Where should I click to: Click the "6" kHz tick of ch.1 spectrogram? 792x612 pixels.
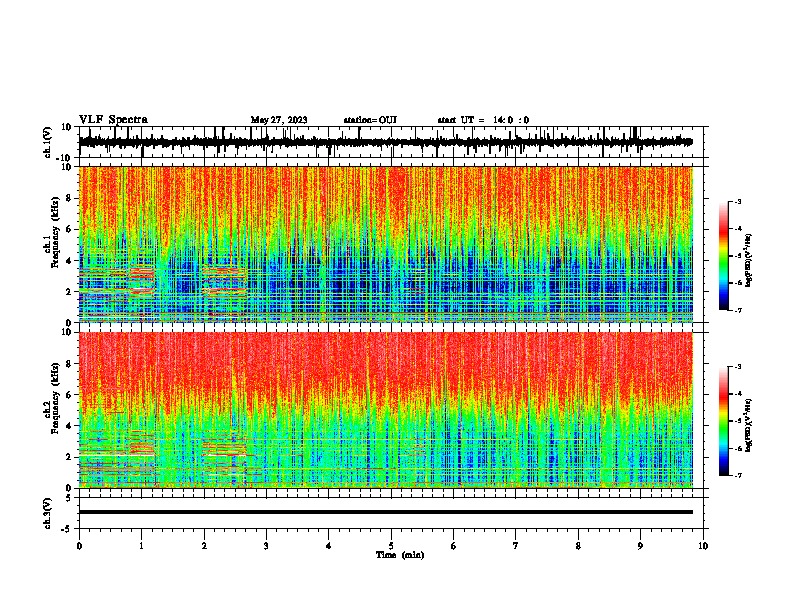point(70,230)
